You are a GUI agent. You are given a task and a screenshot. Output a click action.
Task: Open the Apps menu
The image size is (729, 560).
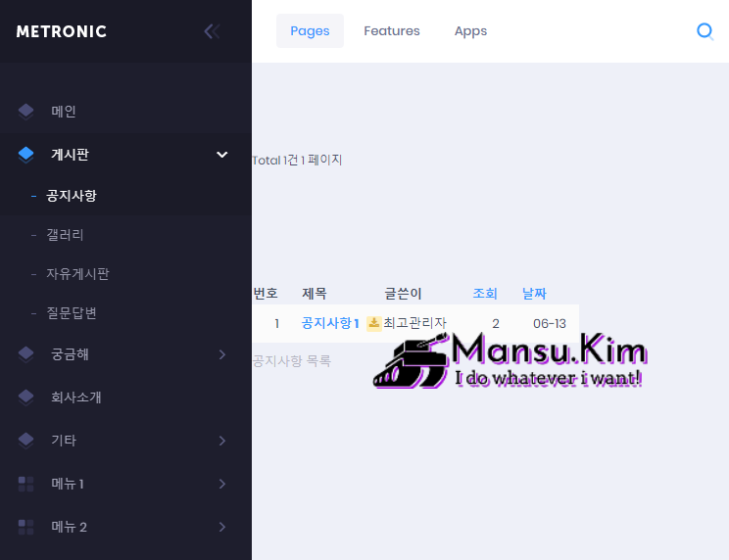[x=470, y=31]
